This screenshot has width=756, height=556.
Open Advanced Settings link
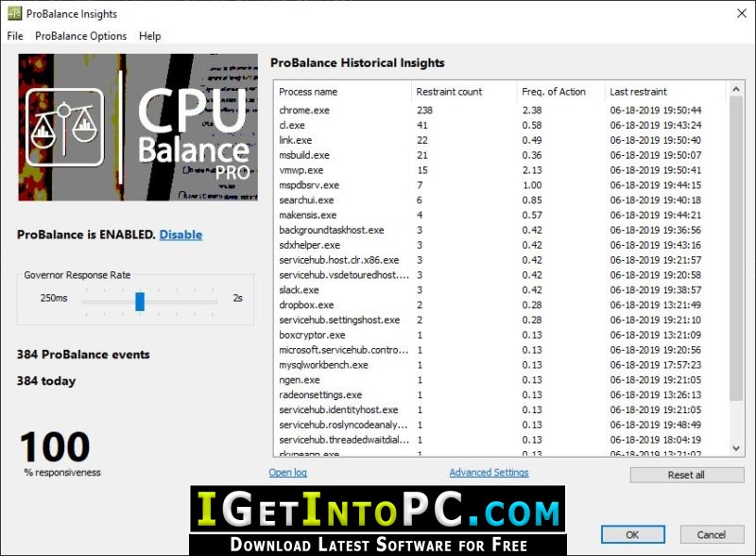point(489,473)
